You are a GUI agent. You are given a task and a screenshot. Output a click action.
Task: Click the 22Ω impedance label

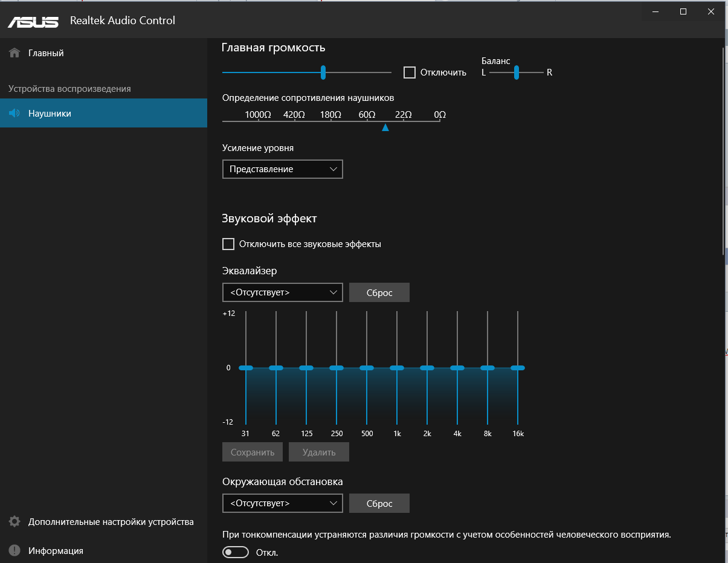pyautogui.click(x=404, y=114)
